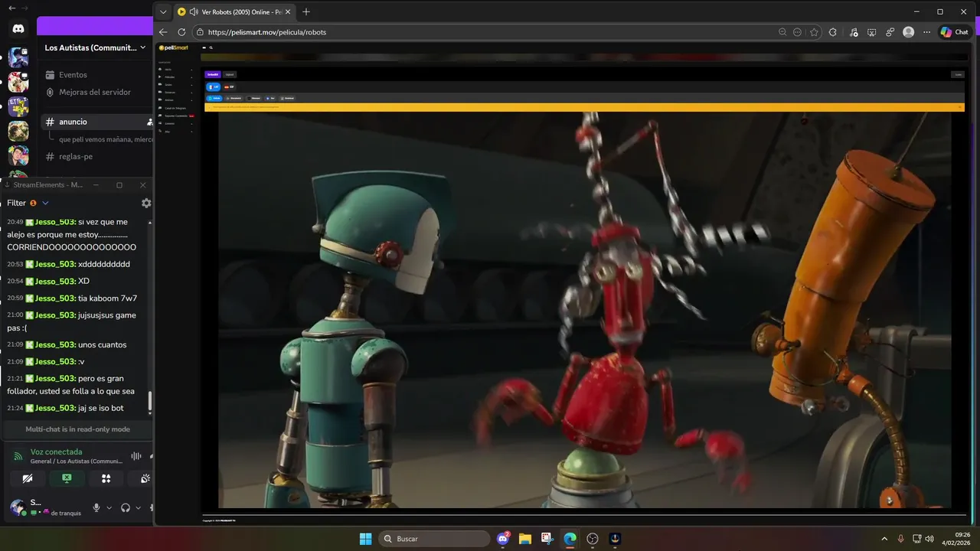Expand microphone input options arrow in Discord
The width and height of the screenshot is (980, 551).
point(109,507)
